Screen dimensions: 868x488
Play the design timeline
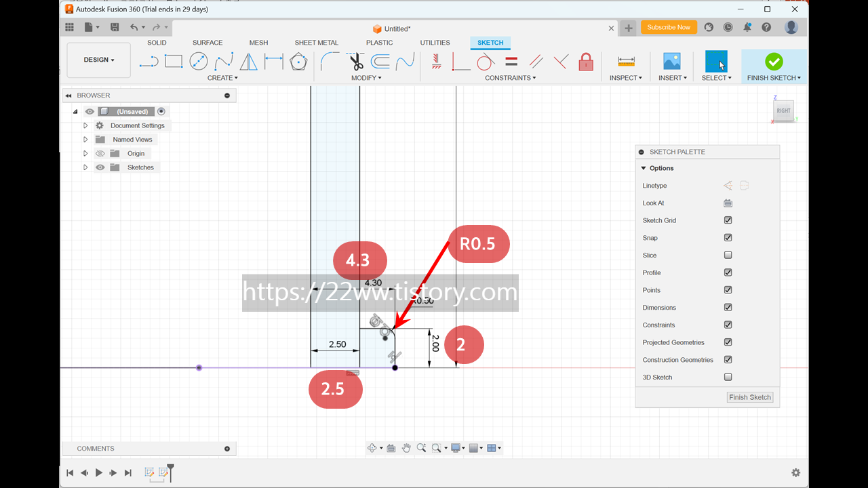(99, 472)
